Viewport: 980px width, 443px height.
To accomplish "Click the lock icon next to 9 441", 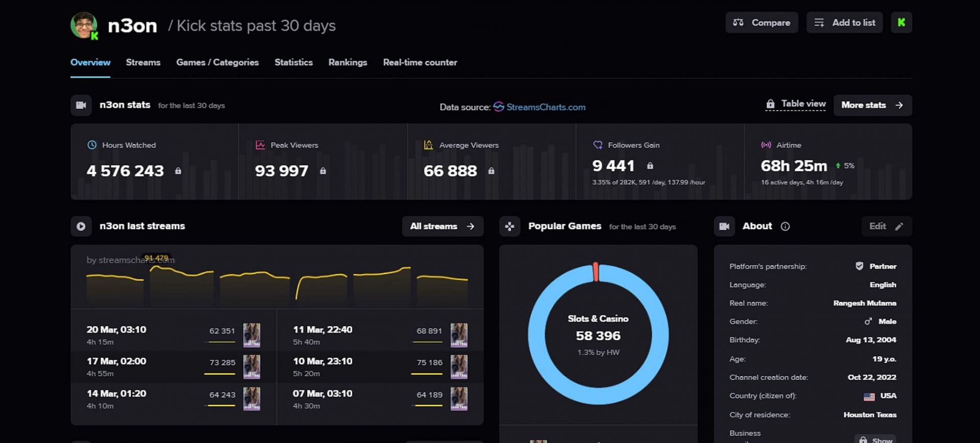I will (650, 166).
